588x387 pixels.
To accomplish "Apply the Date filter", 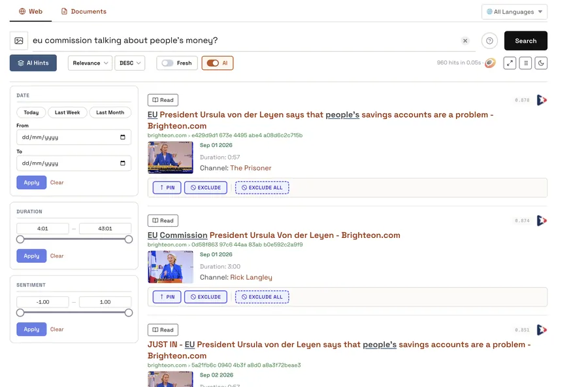I will [31, 182].
